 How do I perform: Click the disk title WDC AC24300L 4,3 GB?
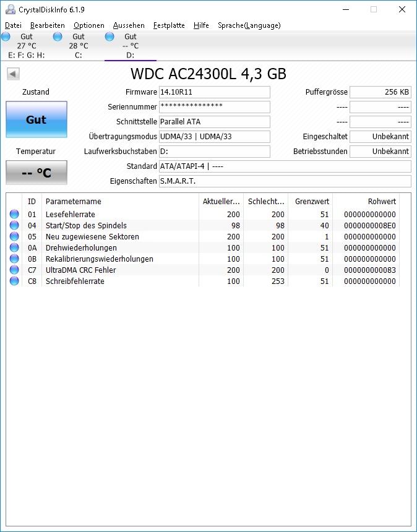tap(208, 74)
